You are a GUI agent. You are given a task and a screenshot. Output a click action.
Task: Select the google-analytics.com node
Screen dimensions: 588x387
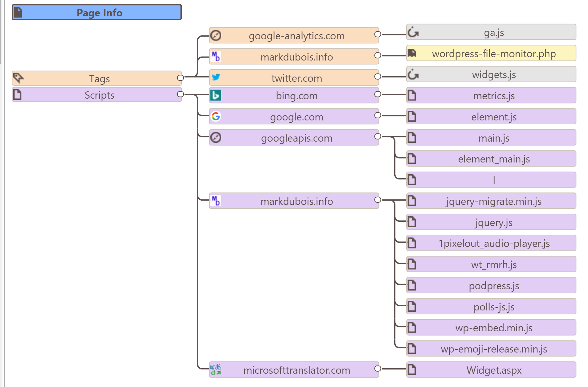coord(294,35)
